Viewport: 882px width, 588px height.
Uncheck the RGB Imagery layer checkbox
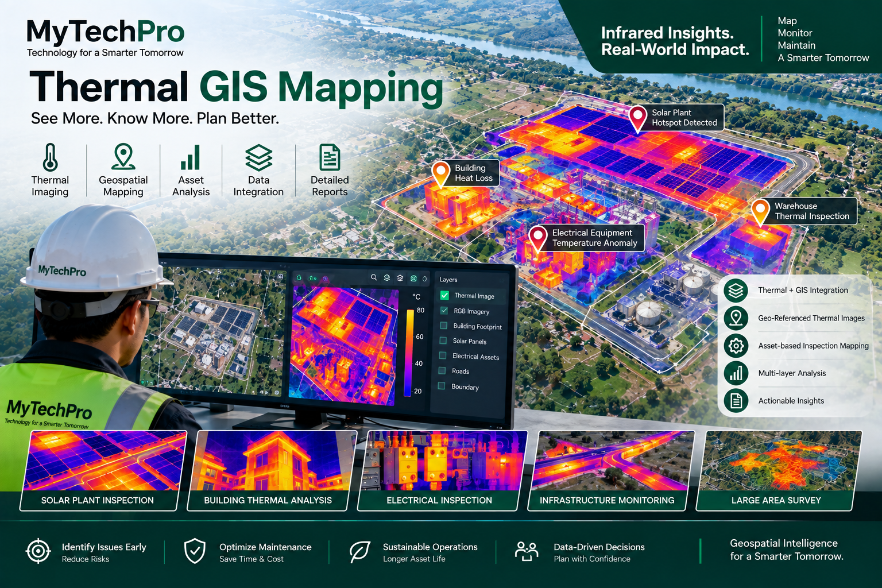coord(444,311)
